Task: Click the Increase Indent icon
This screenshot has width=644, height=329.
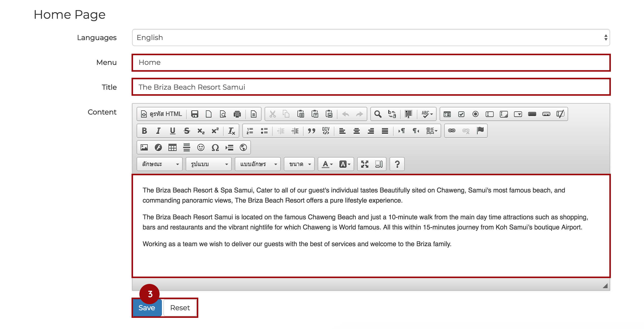Action: pos(295,131)
